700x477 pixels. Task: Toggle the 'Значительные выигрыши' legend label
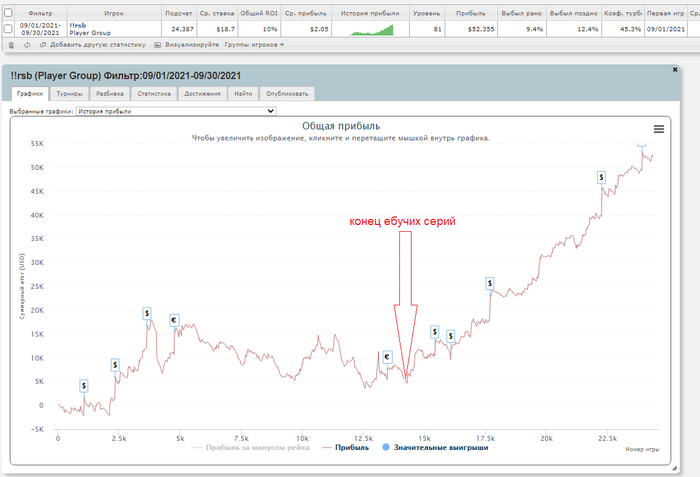441,448
